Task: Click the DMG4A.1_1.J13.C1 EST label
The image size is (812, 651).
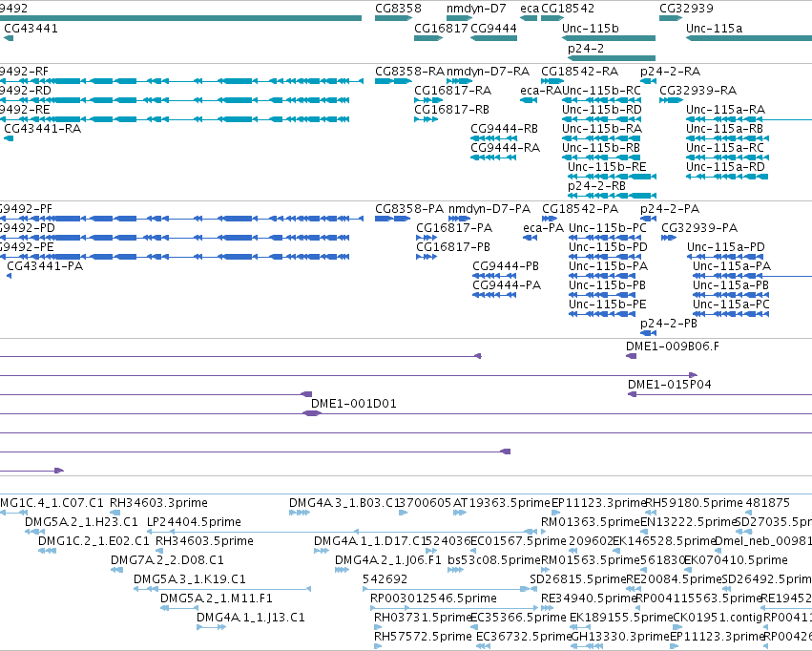Action: 251,618
